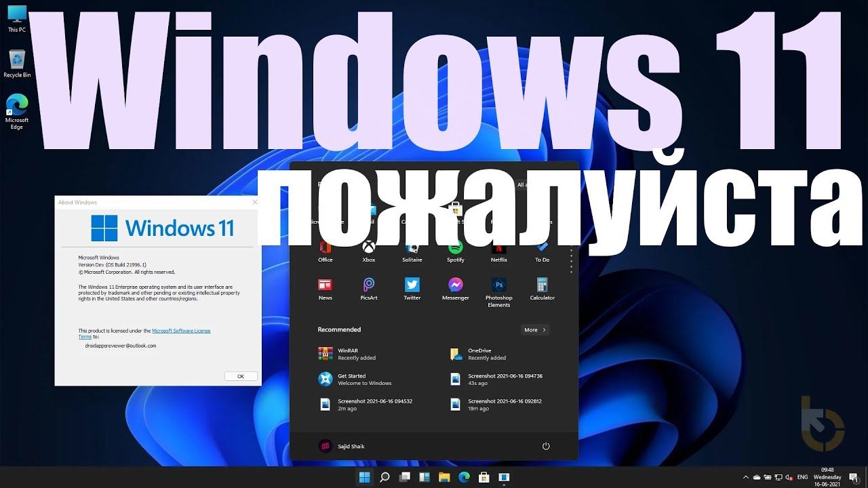Image resolution: width=868 pixels, height=488 pixels.
Task: Click the "droidappsreviewer@outlook.com" licensee text
Action: [x=121, y=346]
